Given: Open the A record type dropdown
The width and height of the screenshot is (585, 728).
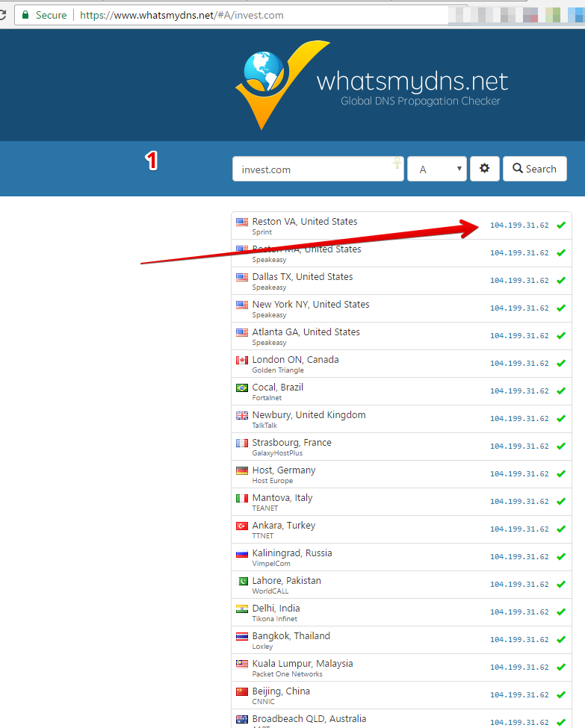Looking at the screenshot, I should (x=436, y=169).
